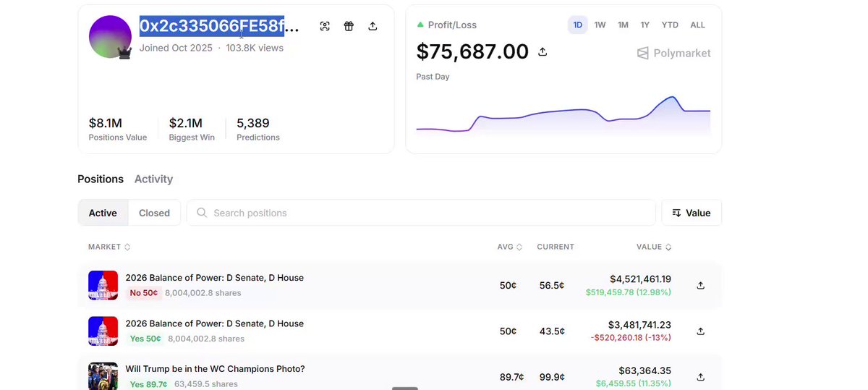Click the 43.5¢ current price
The height and width of the screenshot is (390, 868).
click(x=552, y=331)
